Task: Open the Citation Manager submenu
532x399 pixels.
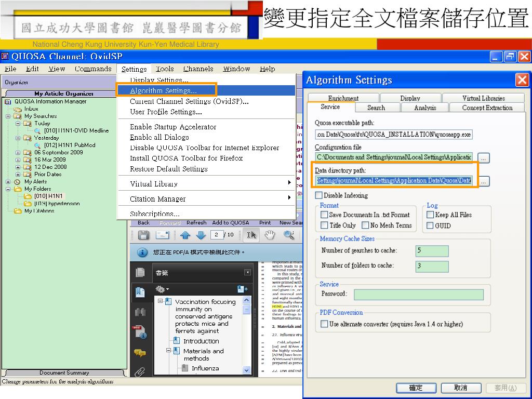Action: coord(206,199)
